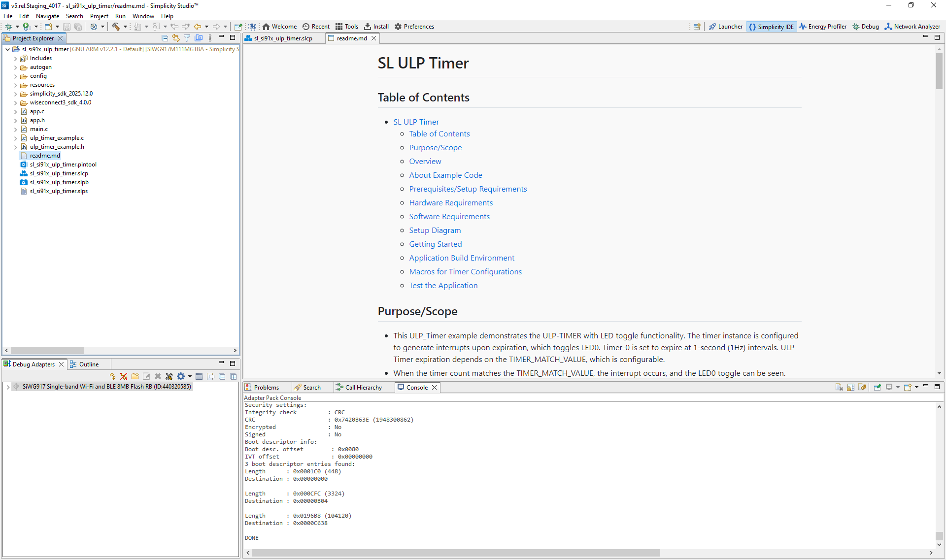Collapse all items in Project Explorer

tap(165, 38)
